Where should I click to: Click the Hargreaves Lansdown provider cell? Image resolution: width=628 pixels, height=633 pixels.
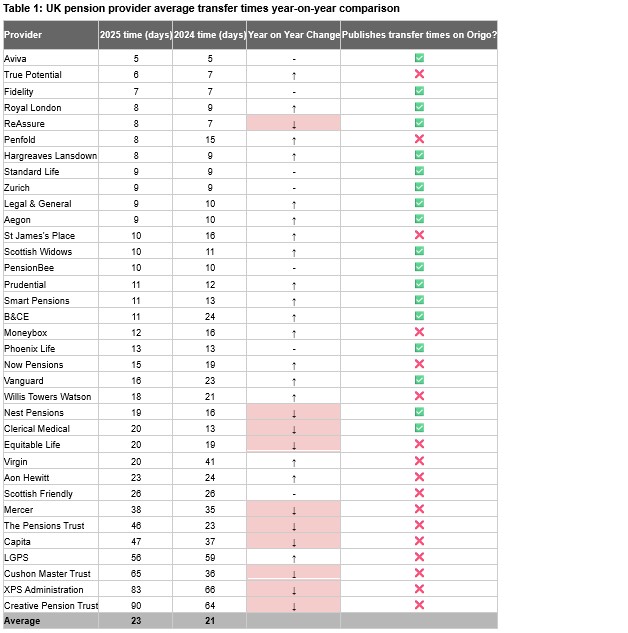pyautogui.click(x=50, y=156)
